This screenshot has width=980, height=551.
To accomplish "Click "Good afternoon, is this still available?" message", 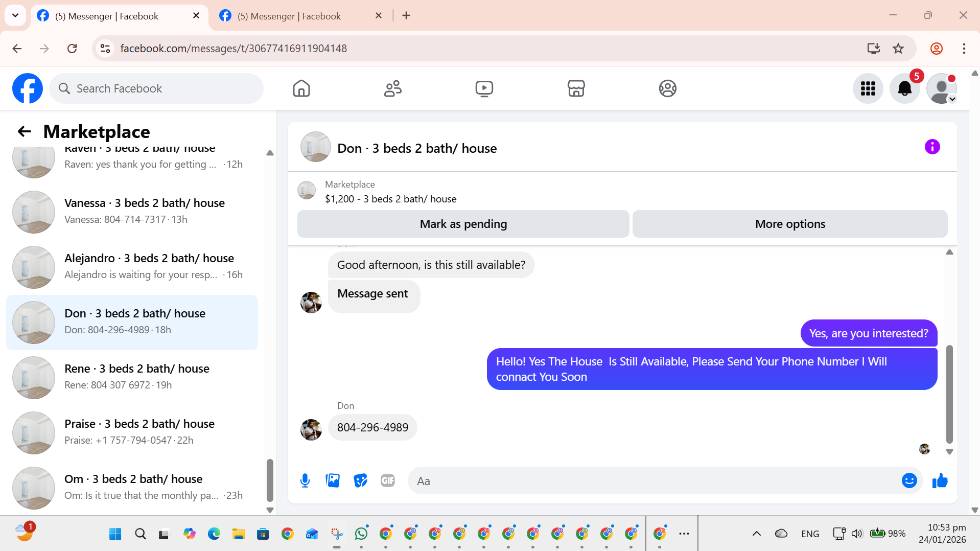I will click(431, 265).
